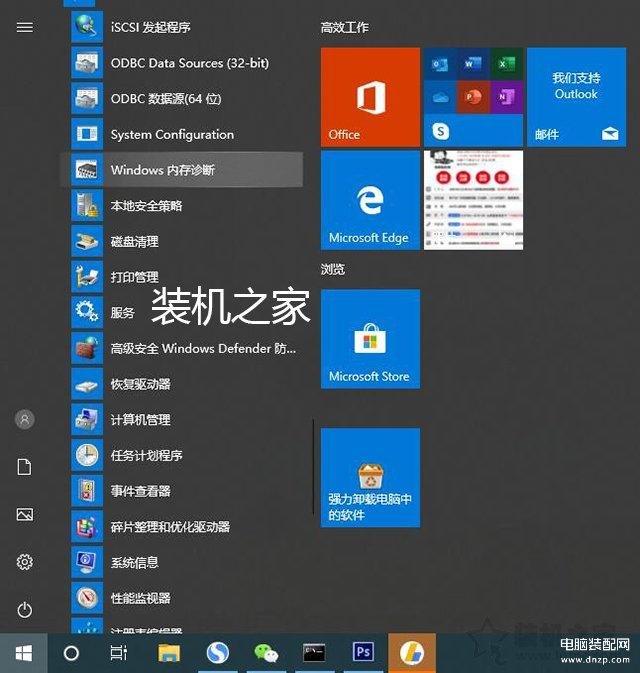Open Cortana circle on taskbar

click(x=71, y=653)
